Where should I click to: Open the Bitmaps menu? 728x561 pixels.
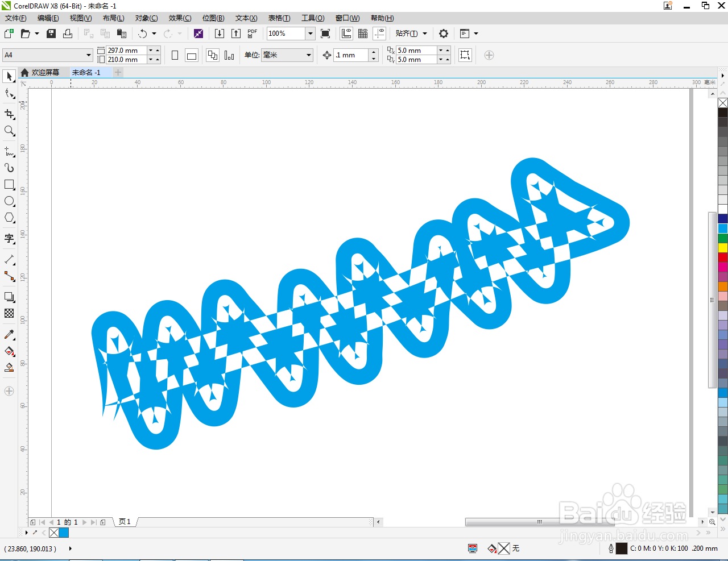click(213, 18)
